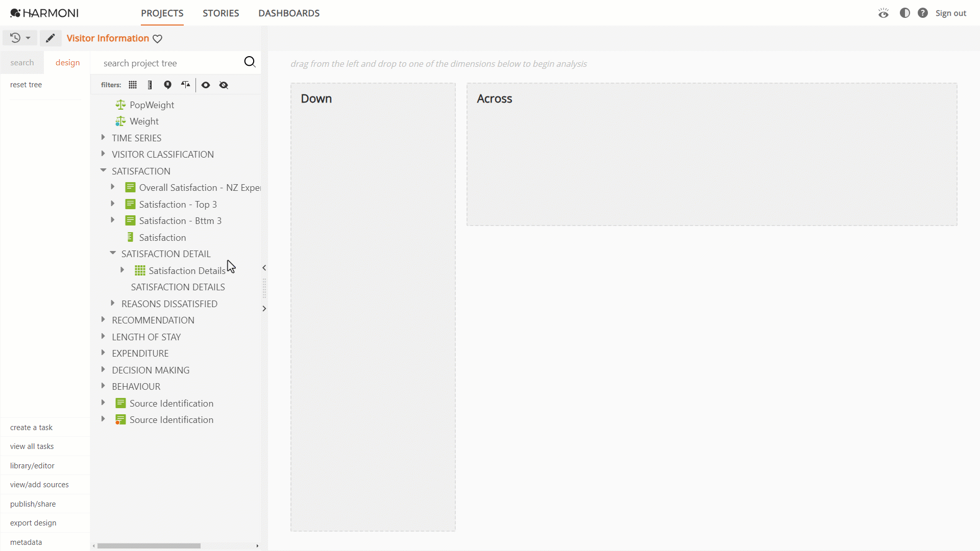Viewport: 980px width, 551px height.
Task: Click the Weight scale icon
Action: point(120,121)
